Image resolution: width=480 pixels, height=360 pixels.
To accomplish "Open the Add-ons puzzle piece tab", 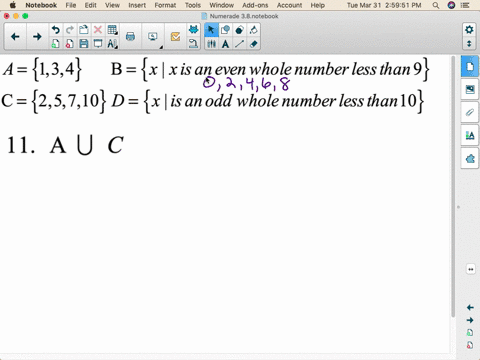I will [470, 158].
